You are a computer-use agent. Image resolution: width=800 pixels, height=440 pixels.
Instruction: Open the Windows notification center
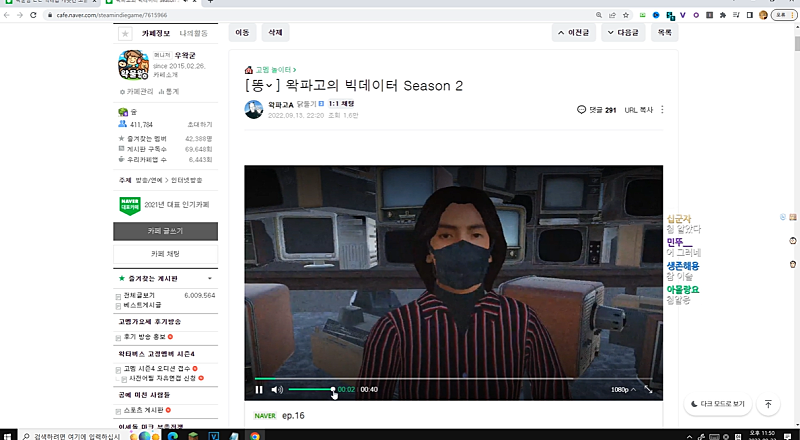788,436
